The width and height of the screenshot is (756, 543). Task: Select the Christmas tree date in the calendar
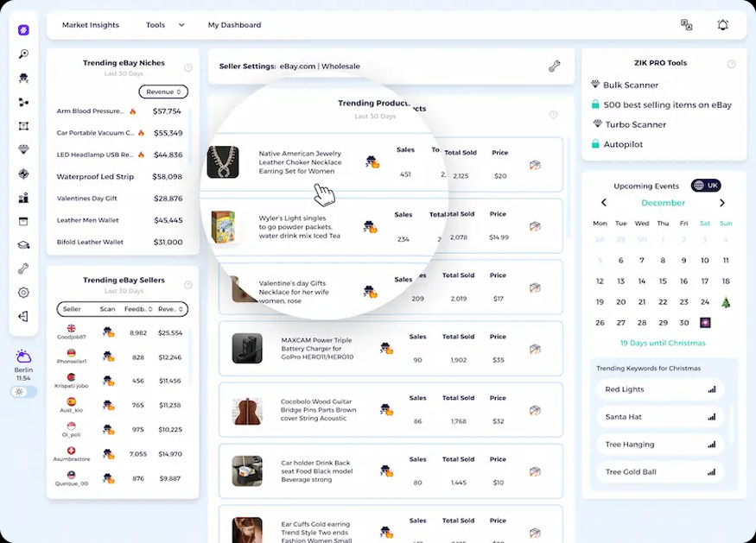(x=726, y=302)
